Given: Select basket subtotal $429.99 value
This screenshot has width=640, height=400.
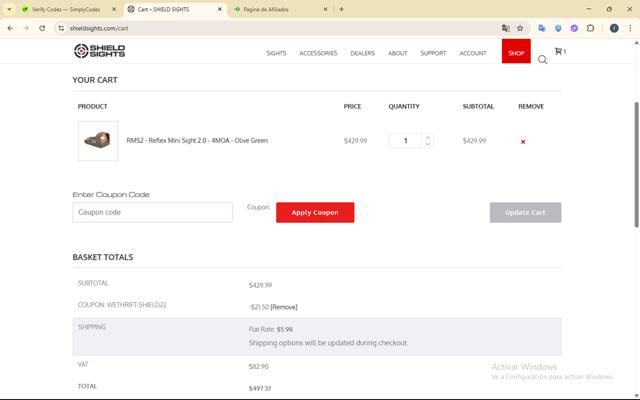Looking at the screenshot, I should pyautogui.click(x=260, y=285).
